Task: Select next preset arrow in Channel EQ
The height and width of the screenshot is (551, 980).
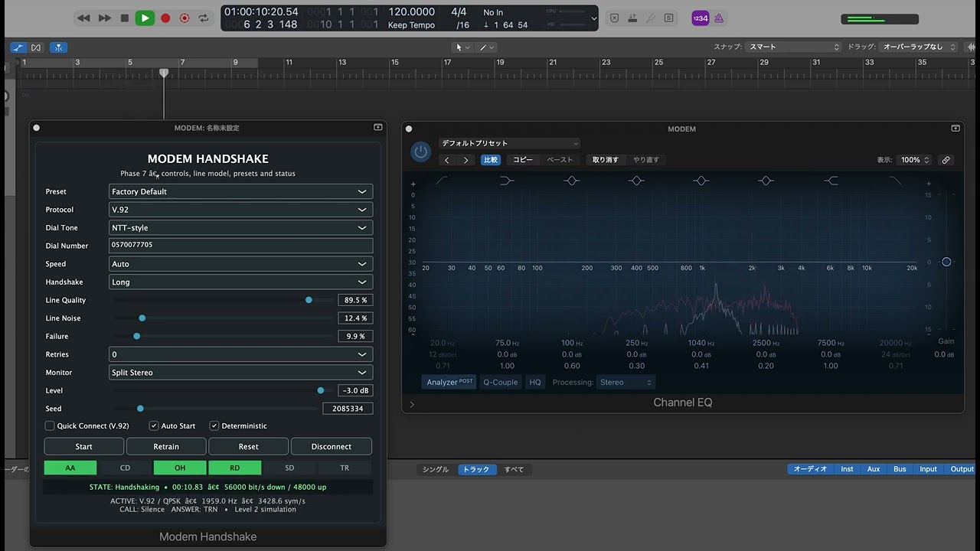Action: click(x=465, y=160)
